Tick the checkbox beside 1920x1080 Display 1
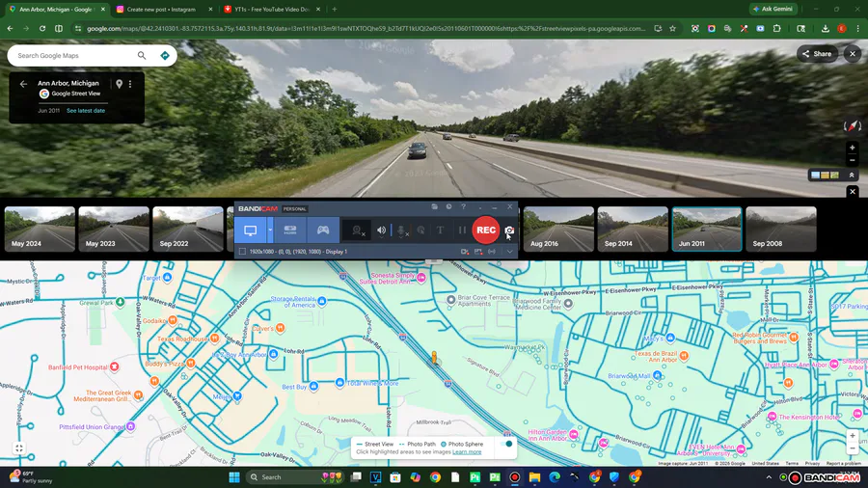Viewport: 868px width, 488px height. point(242,252)
